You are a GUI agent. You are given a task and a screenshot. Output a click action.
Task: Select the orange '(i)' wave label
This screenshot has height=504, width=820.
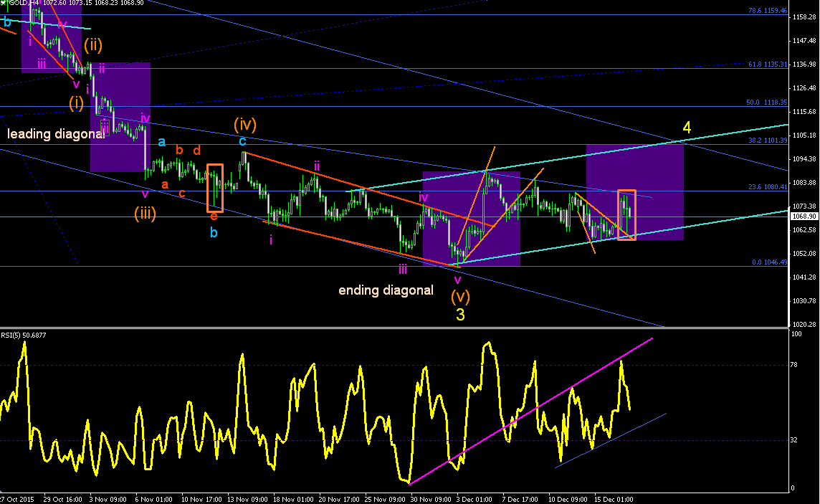(77, 103)
